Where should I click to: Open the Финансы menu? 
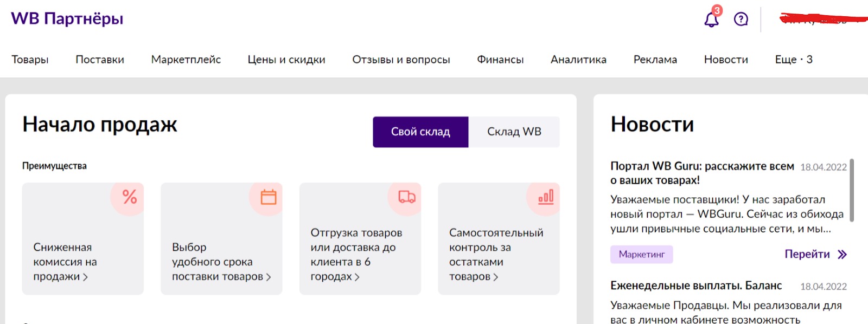click(x=500, y=60)
